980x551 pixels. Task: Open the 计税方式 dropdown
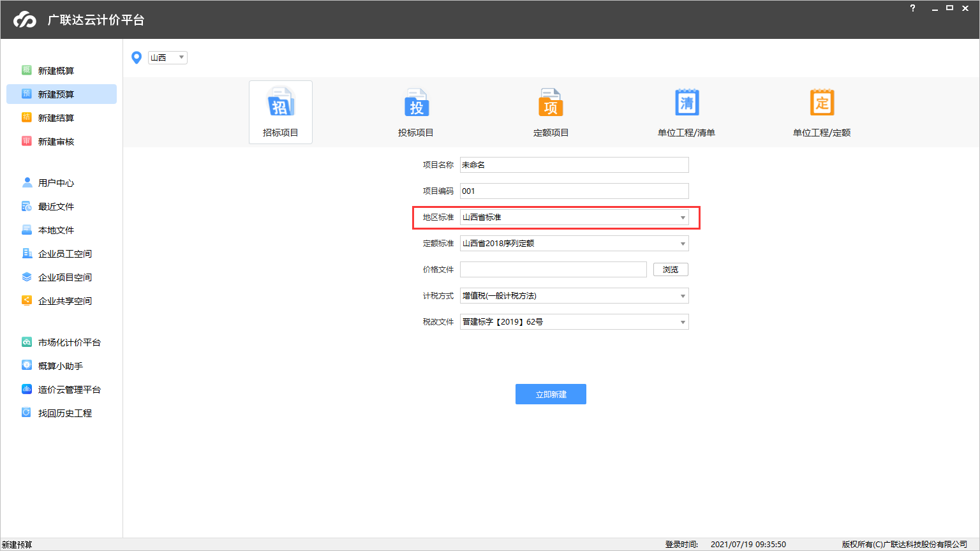coord(574,296)
